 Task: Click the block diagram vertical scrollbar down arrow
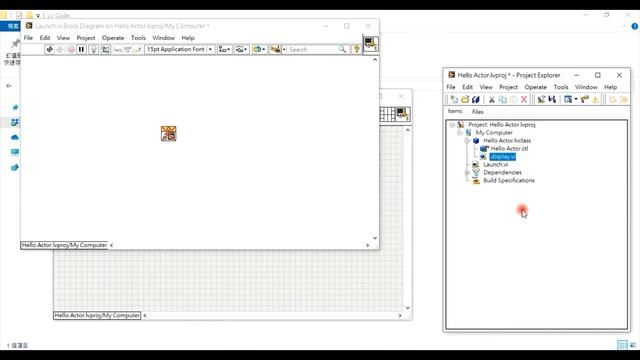click(x=375, y=238)
